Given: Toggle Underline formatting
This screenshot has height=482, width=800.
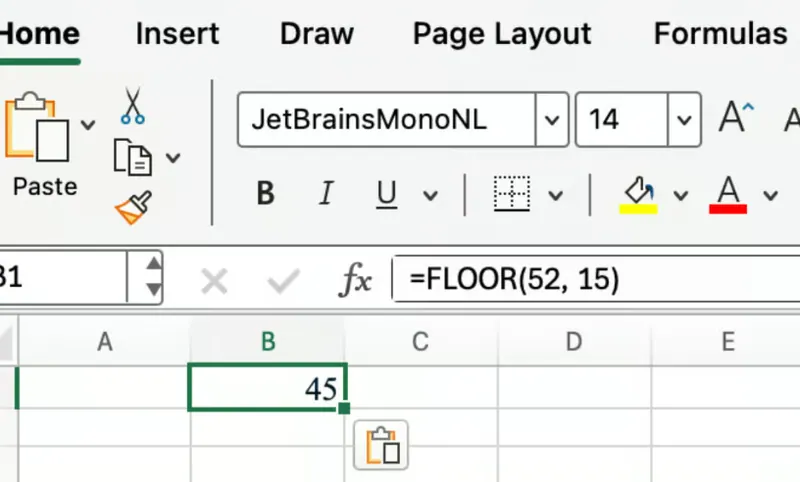Looking at the screenshot, I should click(x=386, y=194).
